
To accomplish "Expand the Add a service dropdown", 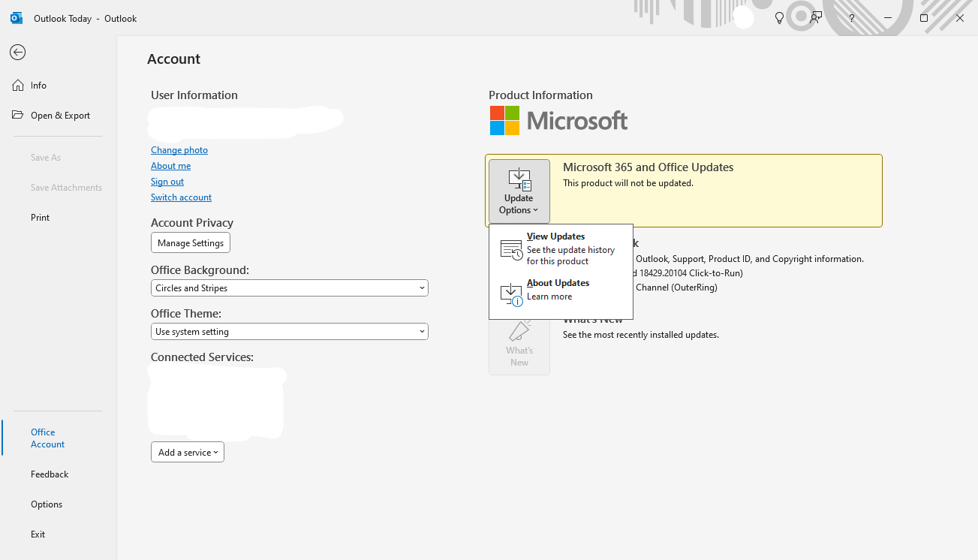I will point(188,452).
